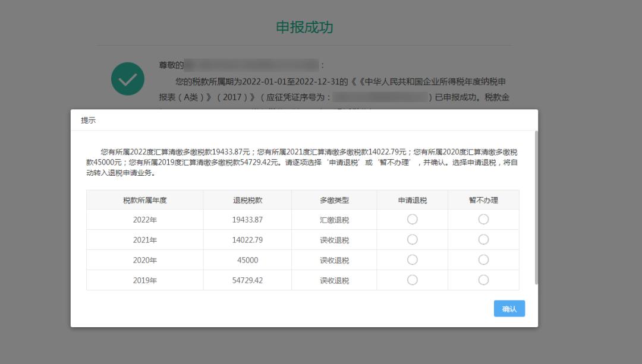The height and width of the screenshot is (364, 642).
Task: Select 申请退税 radio button for 2021年
Action: tap(412, 239)
